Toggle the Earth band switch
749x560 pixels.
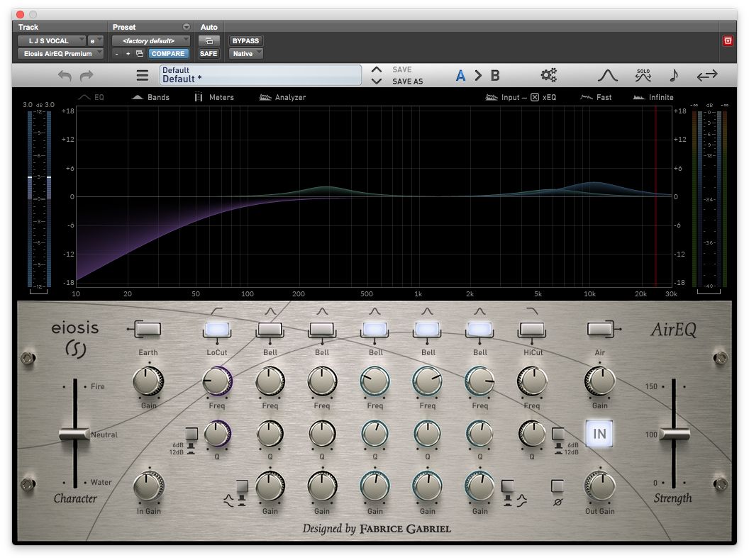[x=148, y=329]
